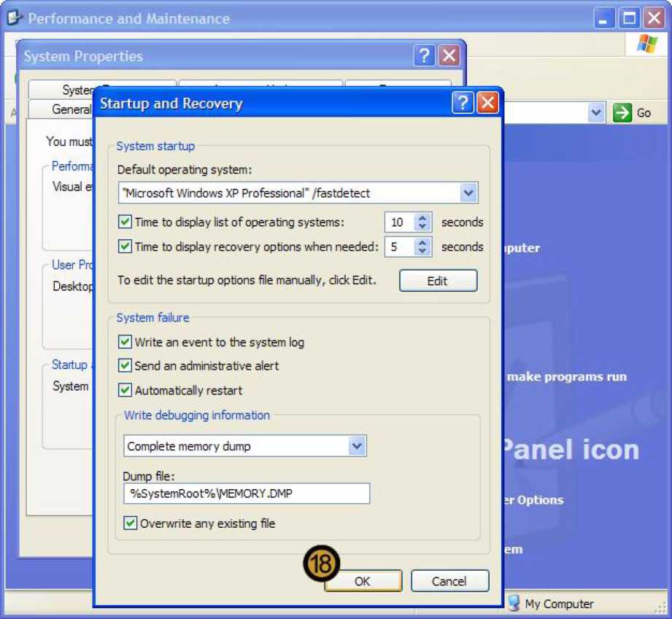The image size is (672, 619).
Task: Uncheck Send an administrative alert
Action: pos(125,365)
